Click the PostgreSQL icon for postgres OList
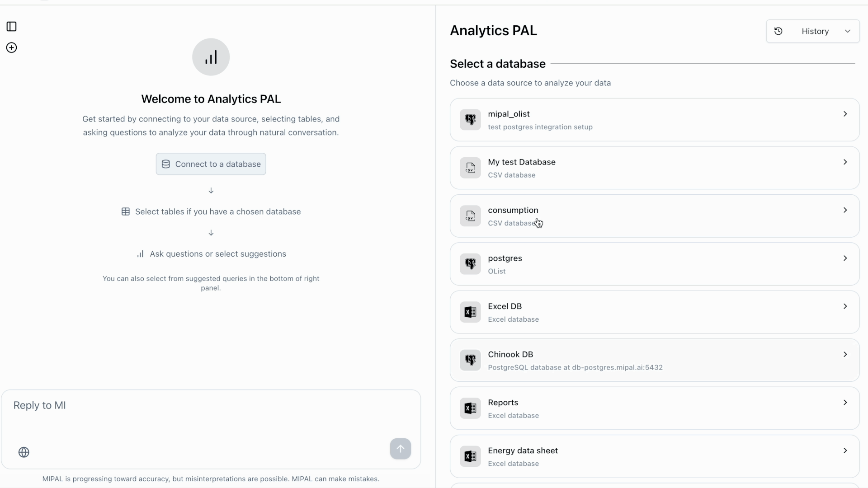 [470, 264]
